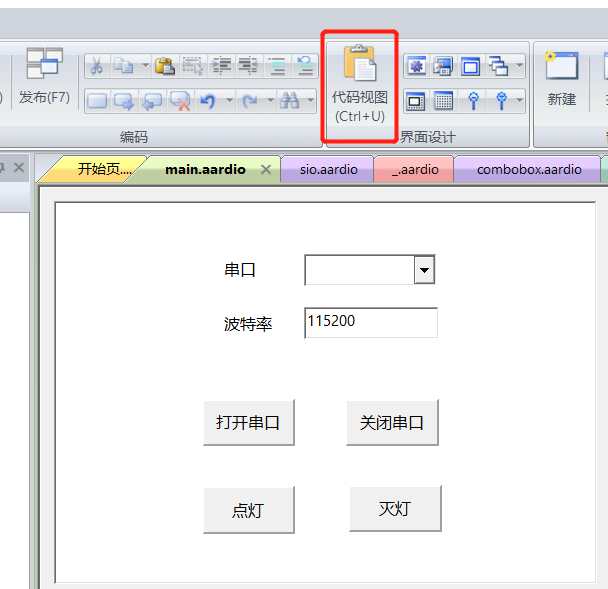The image size is (608, 589).
Task: Open the dropdown arrow beside the Copy icon
Action: [145, 66]
